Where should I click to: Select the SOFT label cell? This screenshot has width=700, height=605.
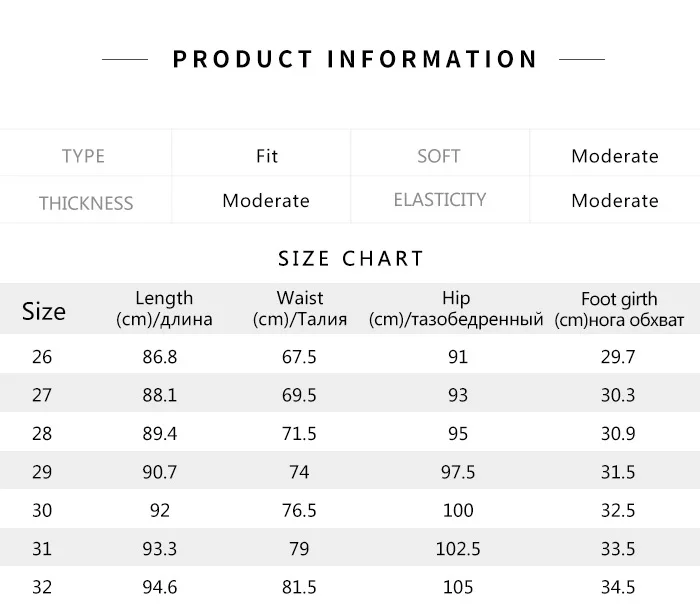[x=438, y=156]
